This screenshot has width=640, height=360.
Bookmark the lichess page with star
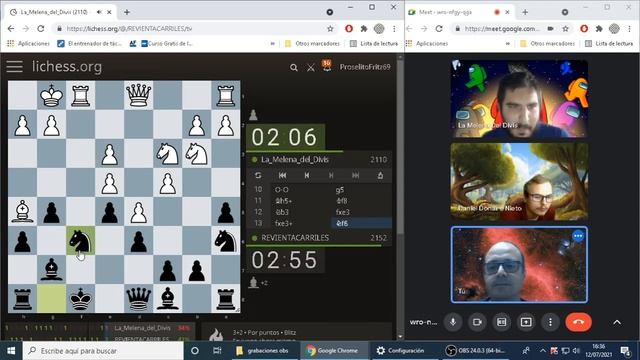[x=330, y=29]
